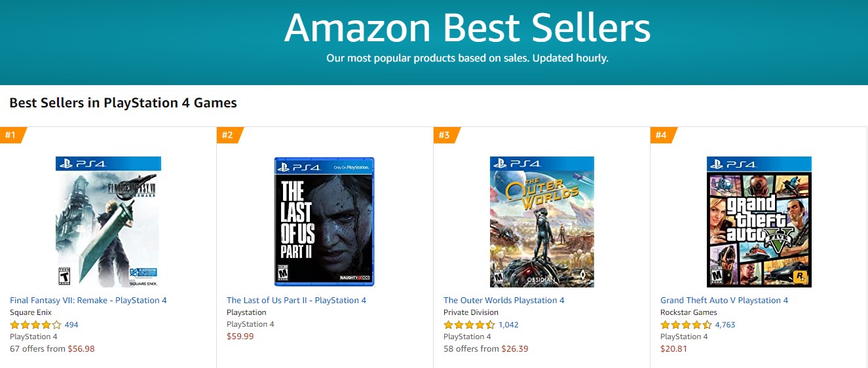Select the #4 rank badge
The height and width of the screenshot is (368, 868).
pyautogui.click(x=661, y=135)
